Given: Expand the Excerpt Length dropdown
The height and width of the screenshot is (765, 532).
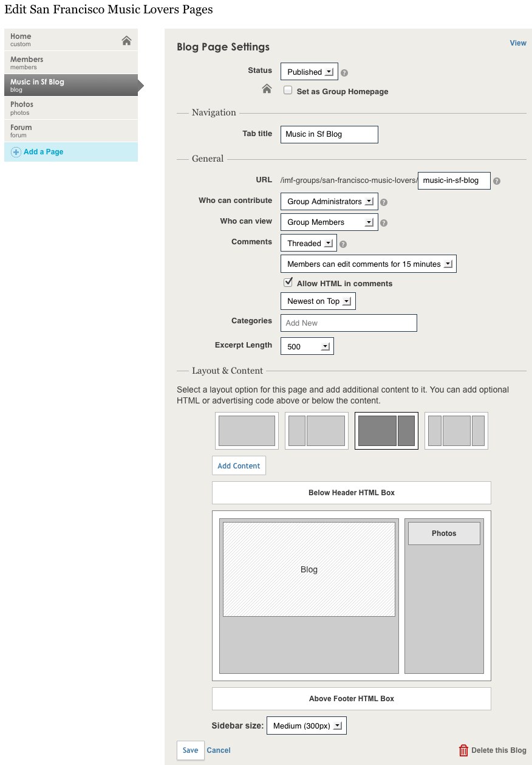Looking at the screenshot, I should tap(307, 346).
